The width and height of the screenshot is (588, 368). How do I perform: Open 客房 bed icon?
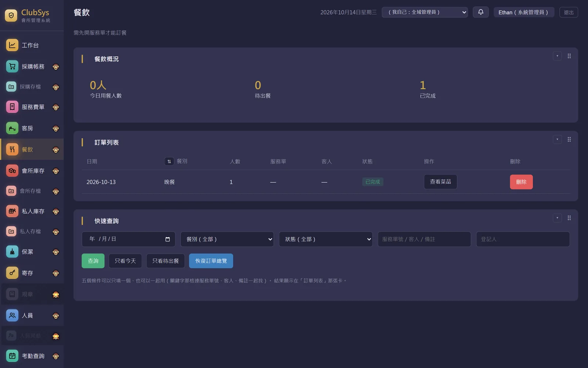(12, 128)
